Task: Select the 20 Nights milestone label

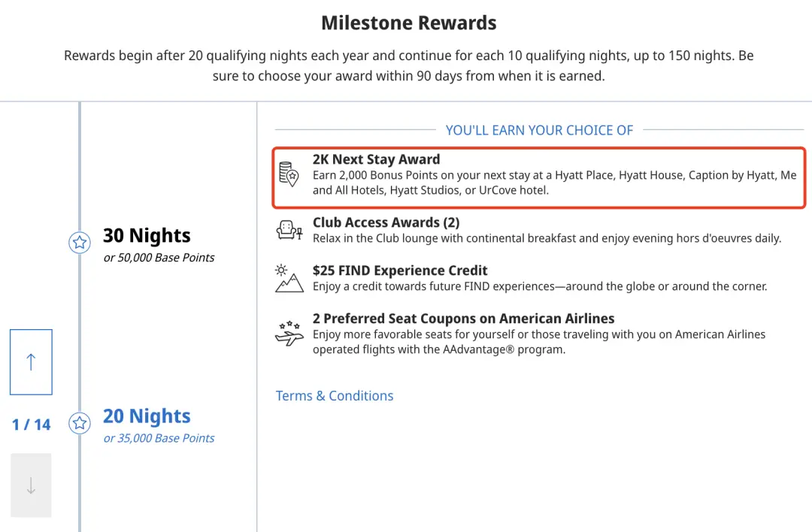Action: (x=147, y=416)
